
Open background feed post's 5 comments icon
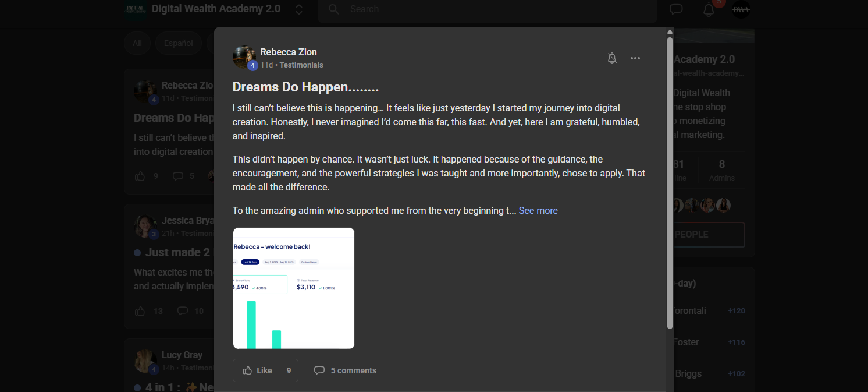(x=178, y=176)
